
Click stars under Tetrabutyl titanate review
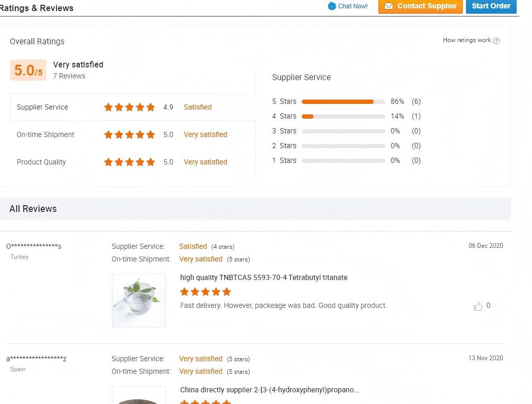(205, 292)
